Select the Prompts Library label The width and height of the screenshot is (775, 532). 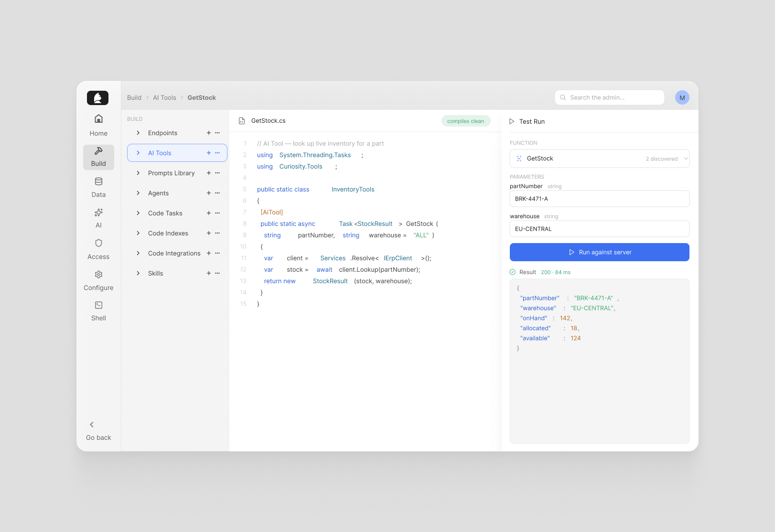tap(172, 173)
